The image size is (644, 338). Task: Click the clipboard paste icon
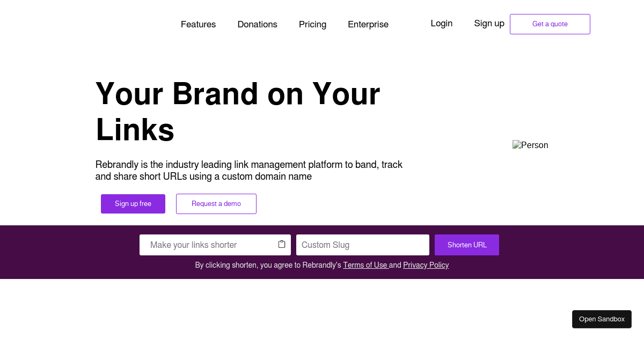pyautogui.click(x=282, y=245)
